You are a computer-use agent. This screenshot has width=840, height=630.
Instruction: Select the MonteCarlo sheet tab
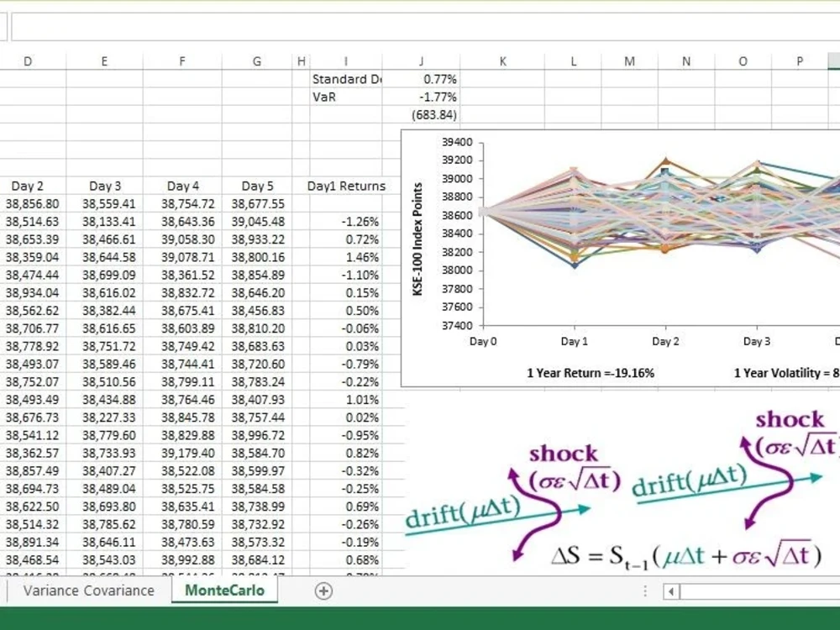(x=223, y=591)
